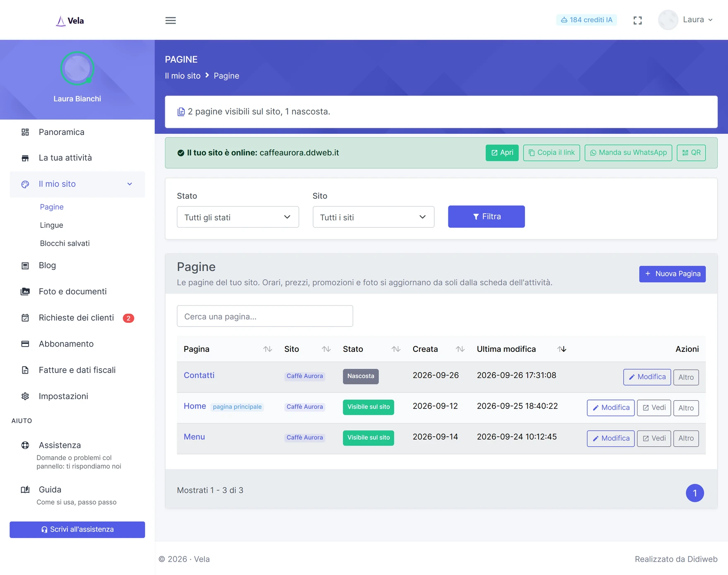
Task: Open the Home page link
Action: (x=195, y=406)
